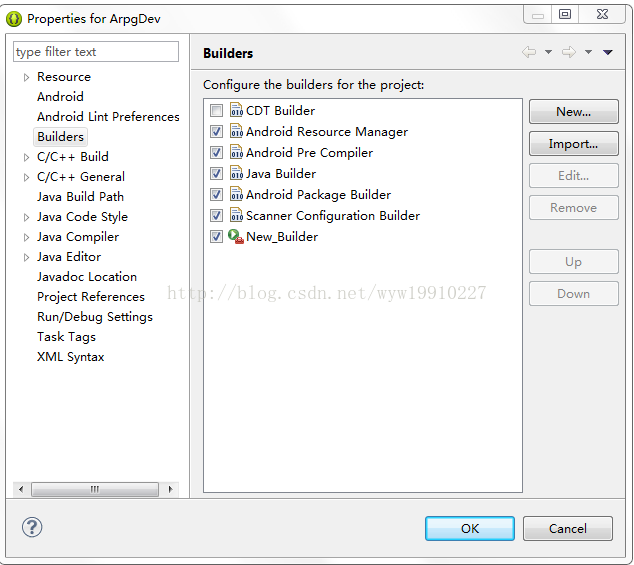The image size is (634, 565).
Task: Click the Eclipse icon in title bar
Action: point(14,19)
